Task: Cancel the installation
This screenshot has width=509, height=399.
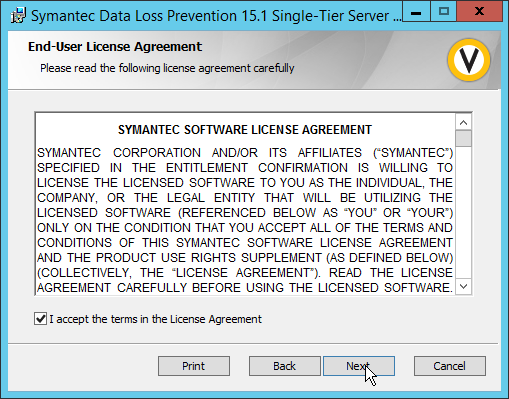Action: 450,366
